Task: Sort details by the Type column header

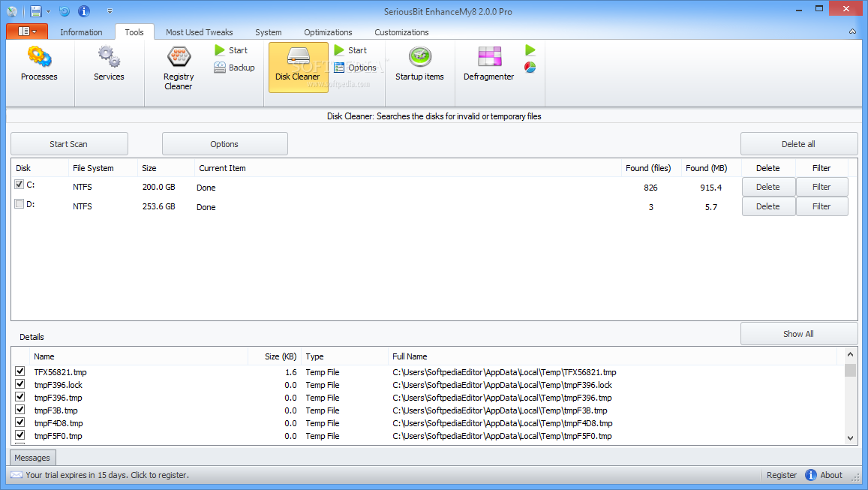Action: point(344,356)
